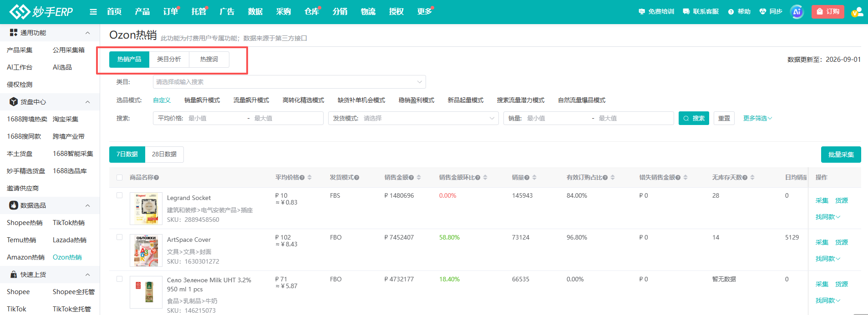Image resolution: width=868 pixels, height=315 pixels.
Task: Click the 批量采集 button
Action: tap(841, 155)
